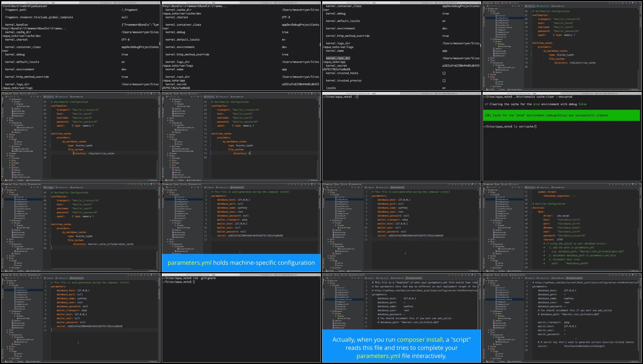Toggle Version Control panel in Doctrine Configuration frame
643x364 pixels.
[515, 271]
